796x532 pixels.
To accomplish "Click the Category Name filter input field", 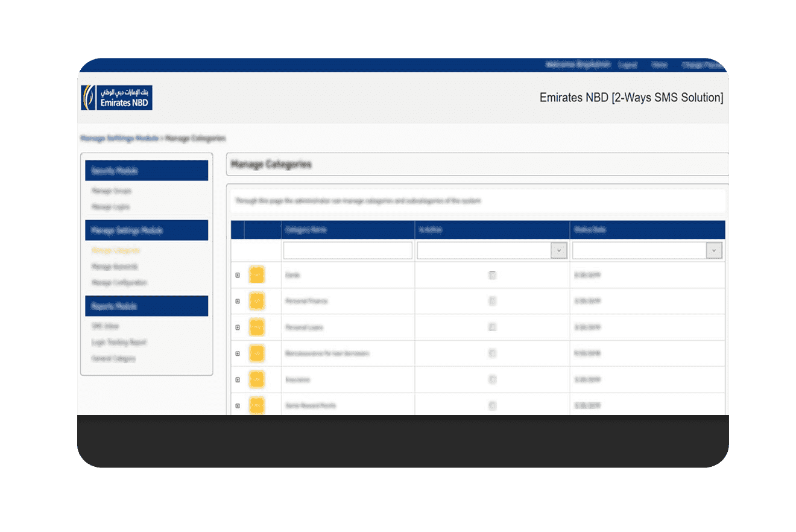I will (x=348, y=250).
